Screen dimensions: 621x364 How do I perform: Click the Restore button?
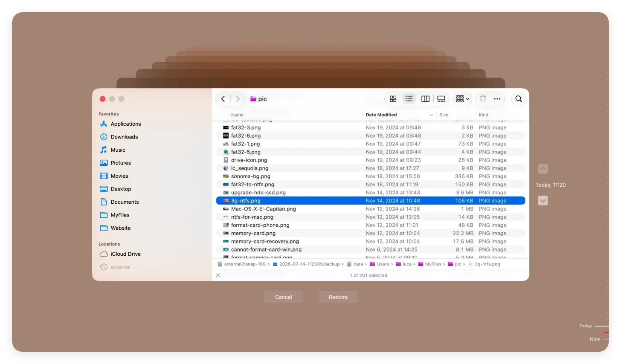tap(338, 297)
